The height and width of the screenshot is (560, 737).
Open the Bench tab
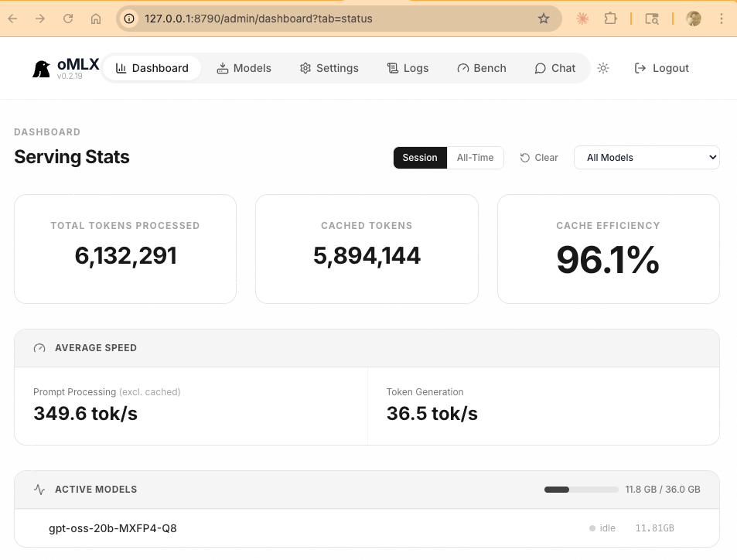coord(481,68)
